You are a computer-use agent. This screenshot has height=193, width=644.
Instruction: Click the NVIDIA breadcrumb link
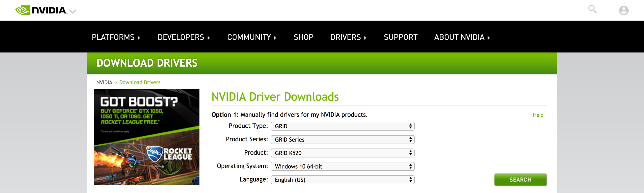coord(104,82)
